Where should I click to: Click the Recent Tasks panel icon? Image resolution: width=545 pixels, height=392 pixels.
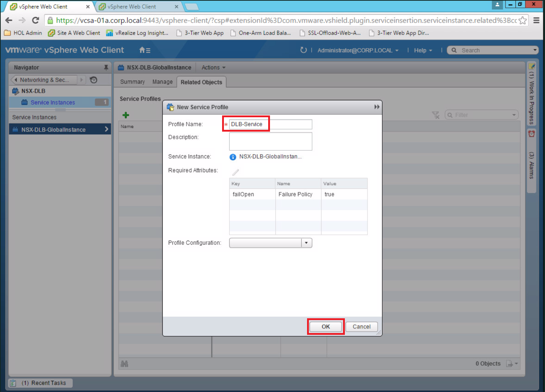tap(13, 383)
